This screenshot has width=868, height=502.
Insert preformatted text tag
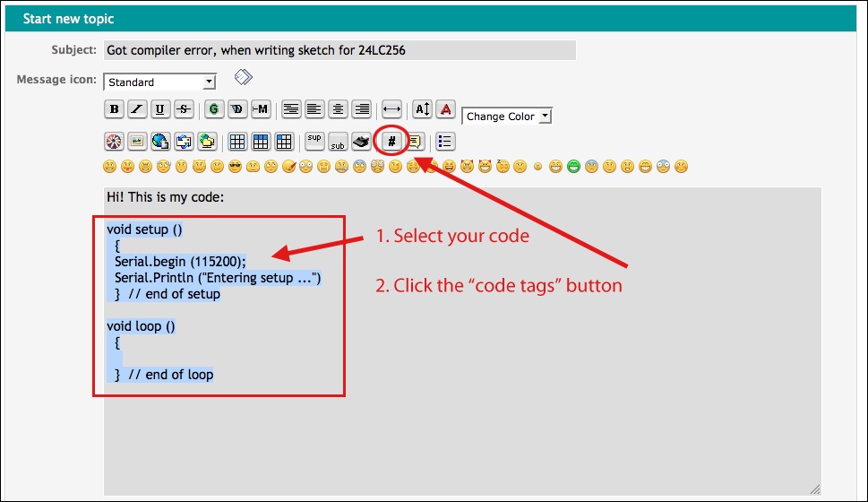[x=290, y=109]
